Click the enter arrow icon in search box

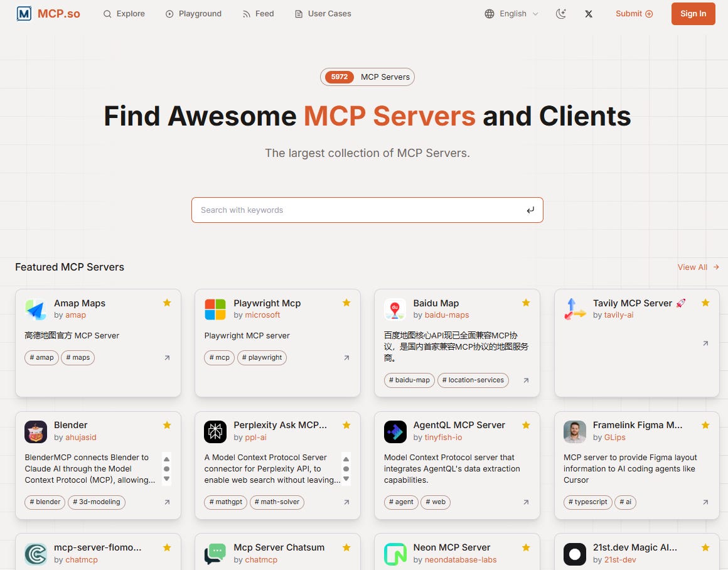point(530,210)
